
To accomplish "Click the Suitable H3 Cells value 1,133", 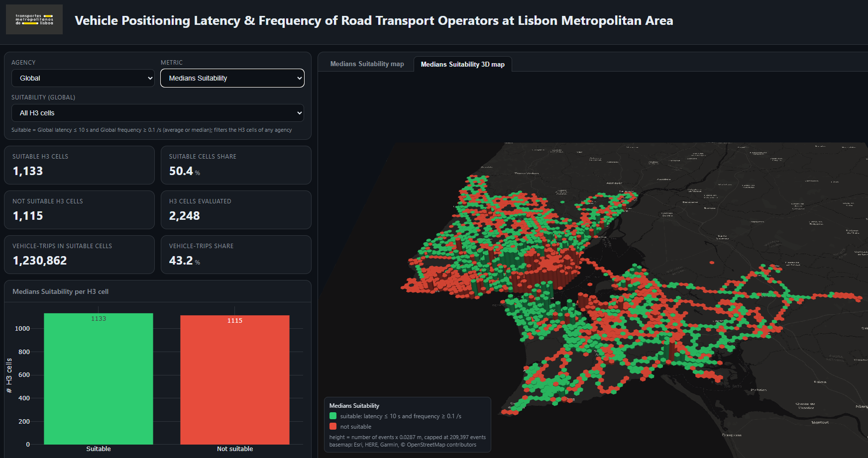I will coord(28,171).
